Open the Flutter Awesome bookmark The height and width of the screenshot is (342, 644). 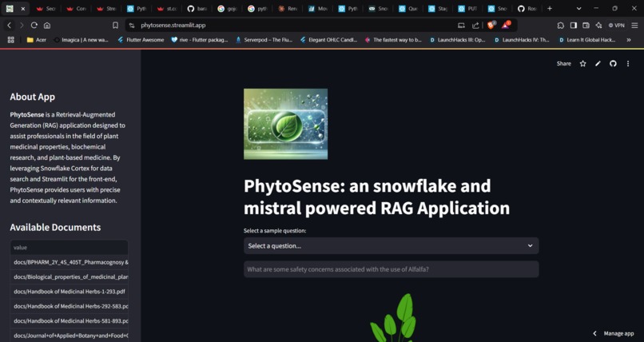click(x=141, y=40)
